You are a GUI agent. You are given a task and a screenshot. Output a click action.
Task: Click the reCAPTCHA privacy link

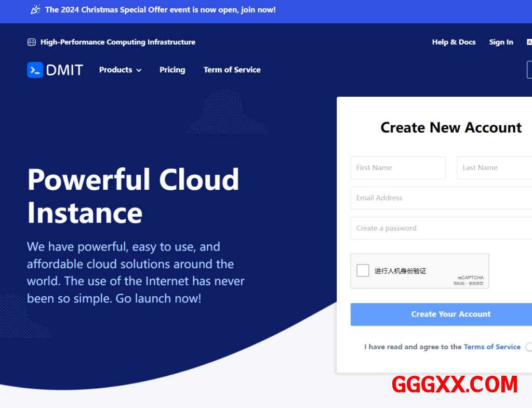[459, 284]
